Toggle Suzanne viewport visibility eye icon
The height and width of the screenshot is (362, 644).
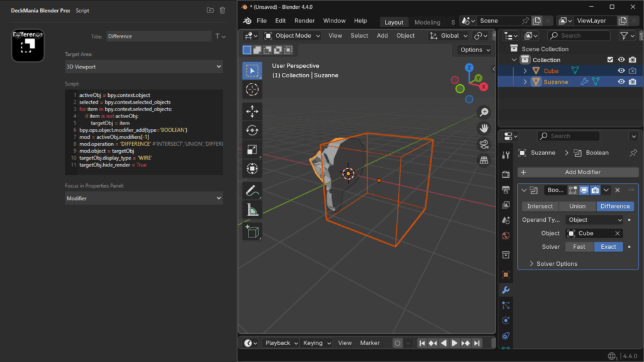(x=621, y=82)
